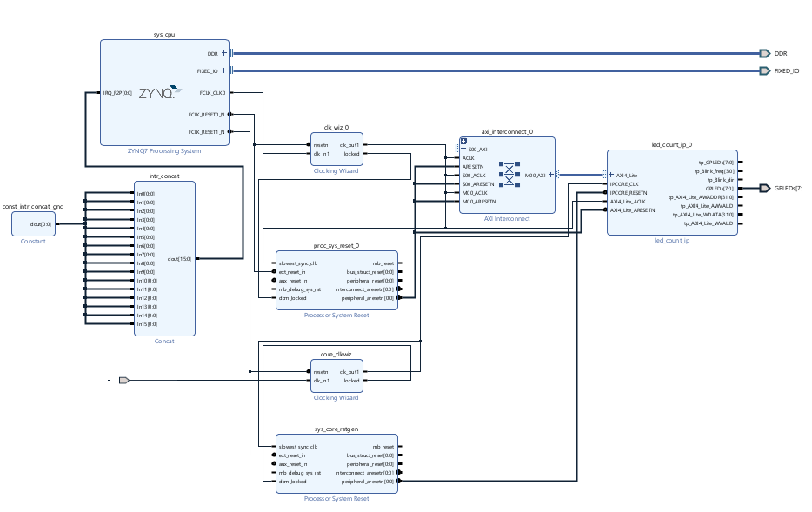Select the AXI4_Lite_ARESETN pin
812x512 pixels.
[x=632, y=210]
